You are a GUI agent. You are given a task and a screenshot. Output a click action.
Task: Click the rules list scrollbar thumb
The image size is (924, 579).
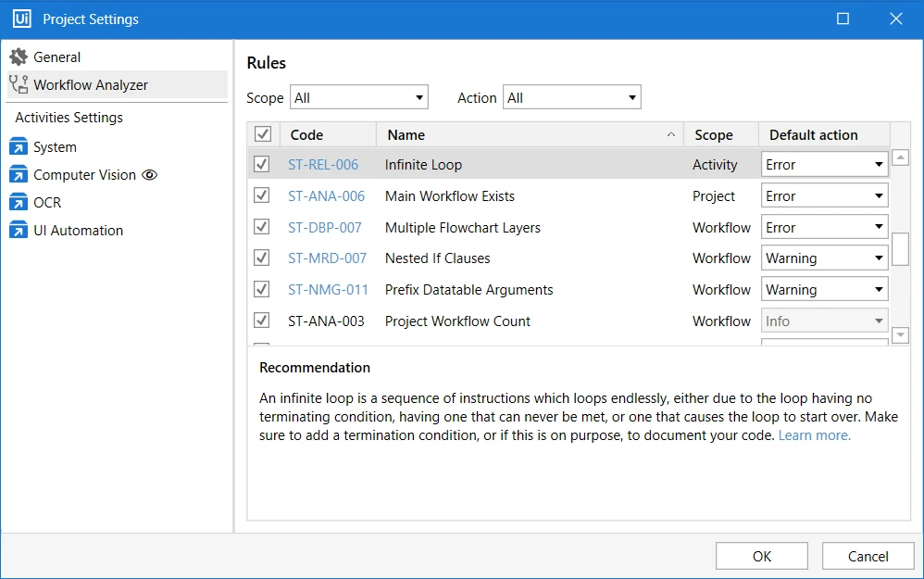tap(900, 249)
